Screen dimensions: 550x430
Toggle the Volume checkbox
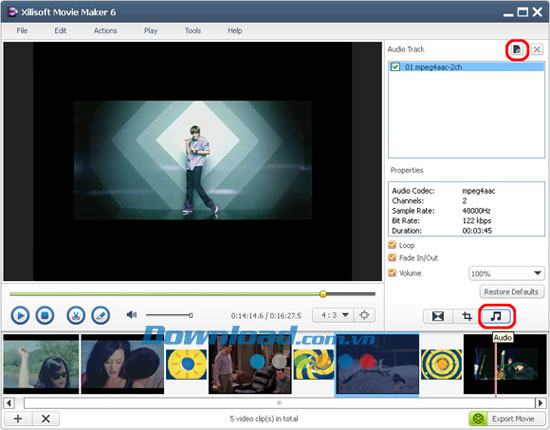pyautogui.click(x=392, y=273)
